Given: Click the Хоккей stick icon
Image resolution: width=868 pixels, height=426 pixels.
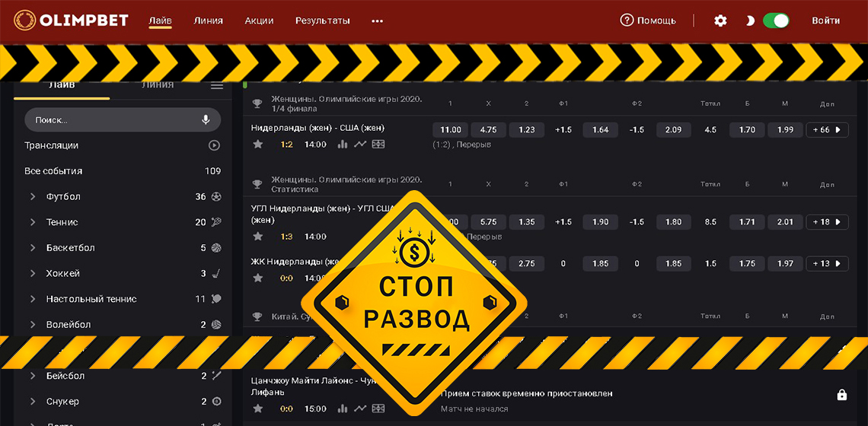Looking at the screenshot, I should (216, 273).
